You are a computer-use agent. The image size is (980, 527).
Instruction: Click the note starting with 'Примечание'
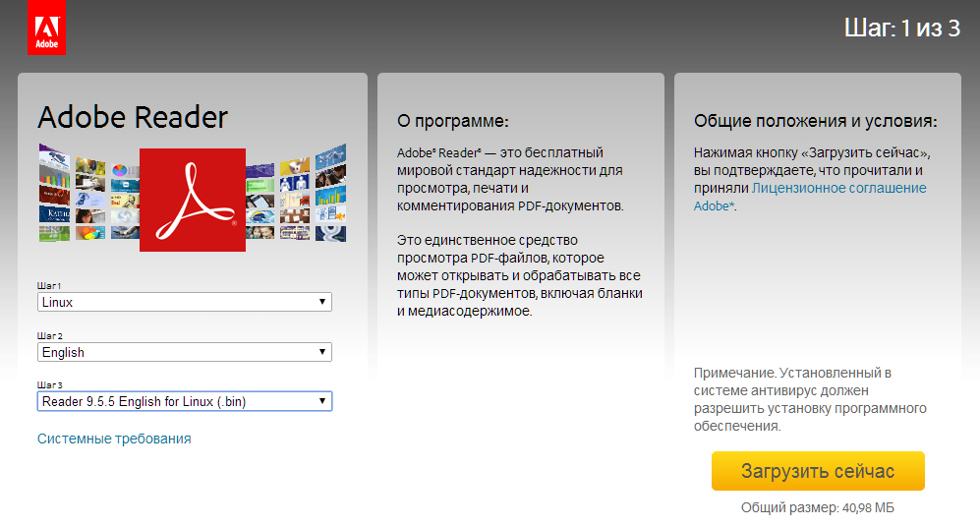pos(810,399)
